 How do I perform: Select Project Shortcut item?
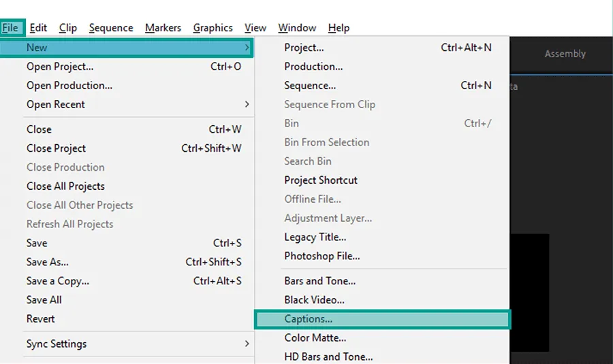(x=382, y=180)
